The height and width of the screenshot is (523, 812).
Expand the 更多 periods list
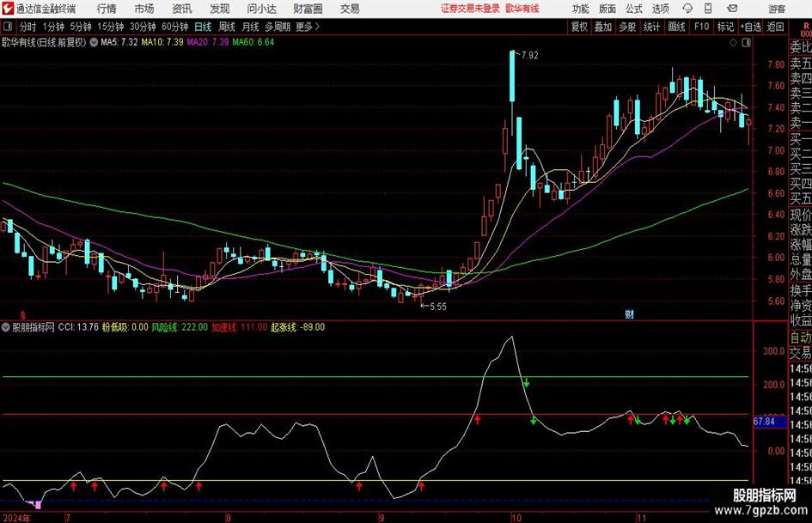pyautogui.click(x=308, y=27)
